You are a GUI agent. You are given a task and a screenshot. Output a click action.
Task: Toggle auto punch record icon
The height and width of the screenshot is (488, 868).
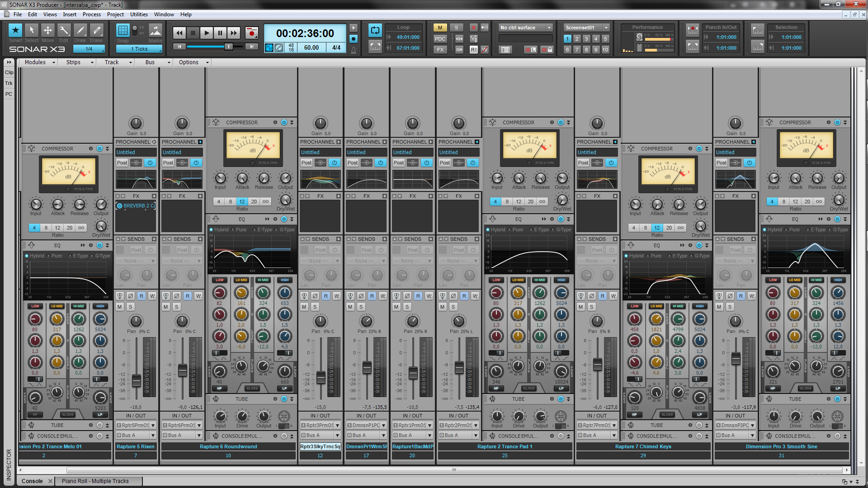click(x=693, y=30)
